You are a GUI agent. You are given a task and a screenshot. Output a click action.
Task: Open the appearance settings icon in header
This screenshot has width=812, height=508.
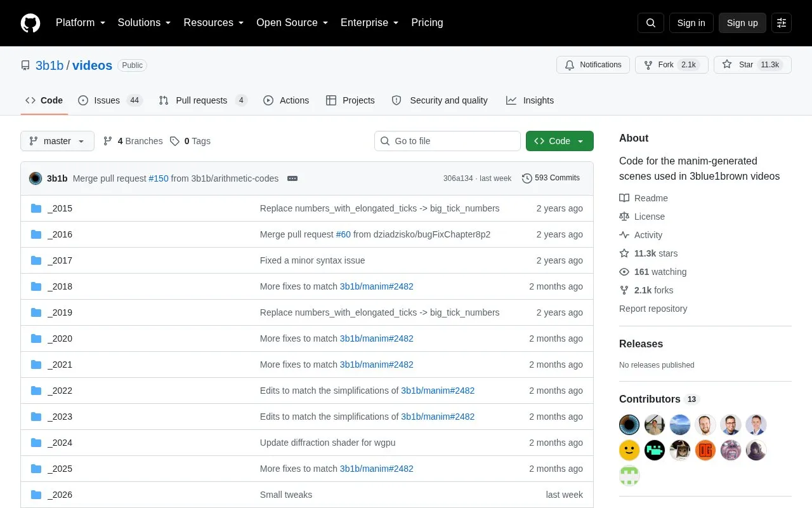point(782,23)
